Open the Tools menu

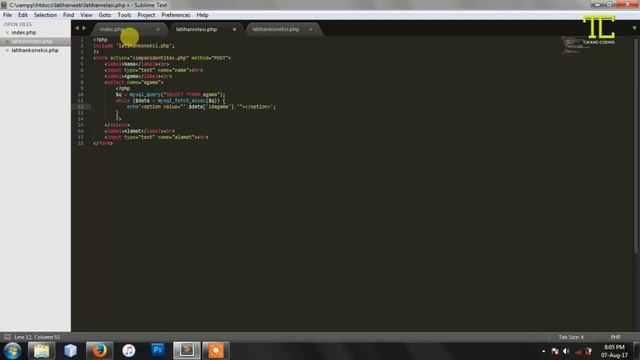click(124, 15)
